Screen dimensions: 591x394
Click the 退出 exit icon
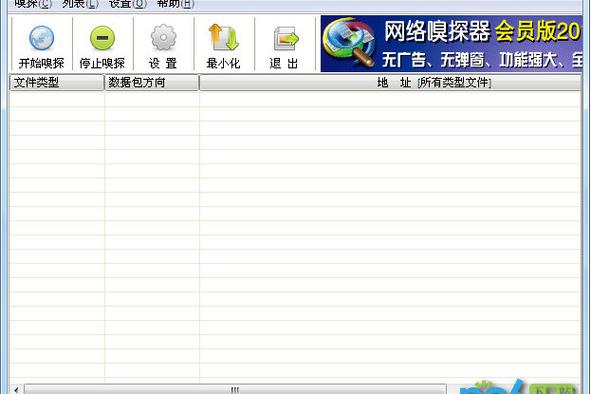pyautogui.click(x=285, y=38)
